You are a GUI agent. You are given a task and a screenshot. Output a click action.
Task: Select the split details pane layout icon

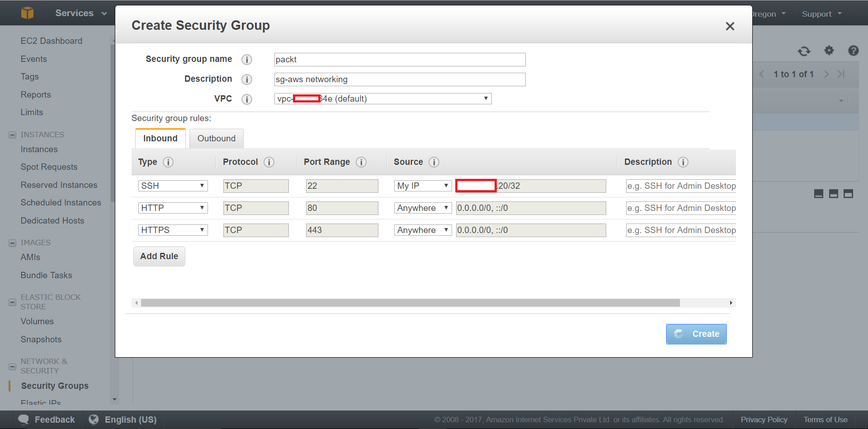pos(834,194)
